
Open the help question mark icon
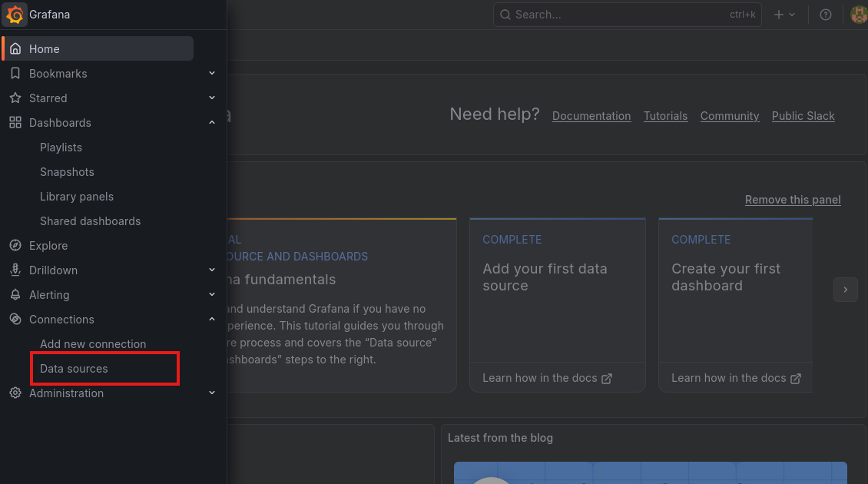point(826,15)
